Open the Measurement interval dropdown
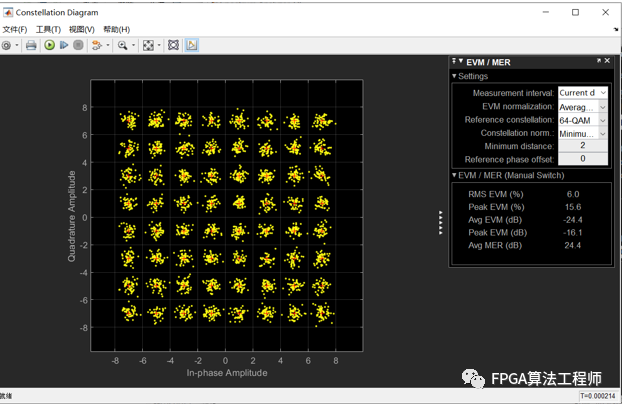The width and height of the screenshot is (622, 406). point(582,93)
